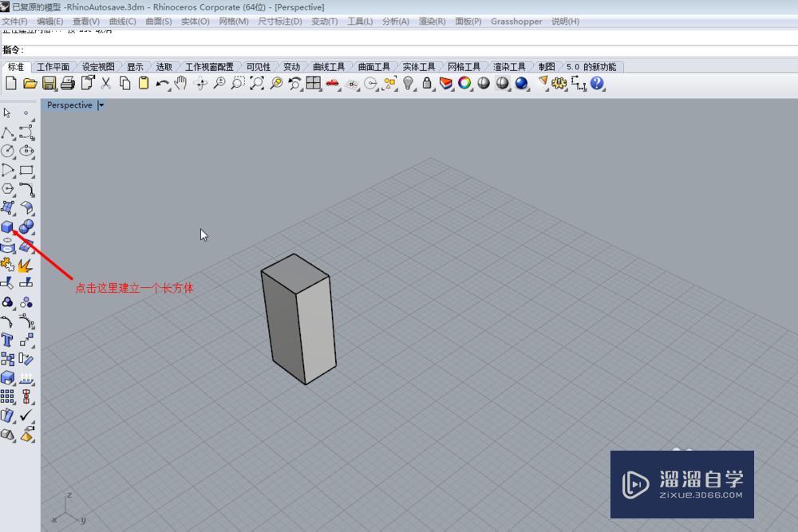Select the Rectangle tool
The image size is (798, 532).
(x=26, y=171)
